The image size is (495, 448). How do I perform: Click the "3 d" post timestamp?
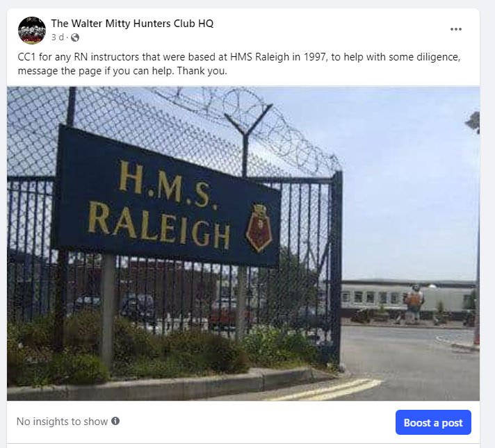pos(58,38)
